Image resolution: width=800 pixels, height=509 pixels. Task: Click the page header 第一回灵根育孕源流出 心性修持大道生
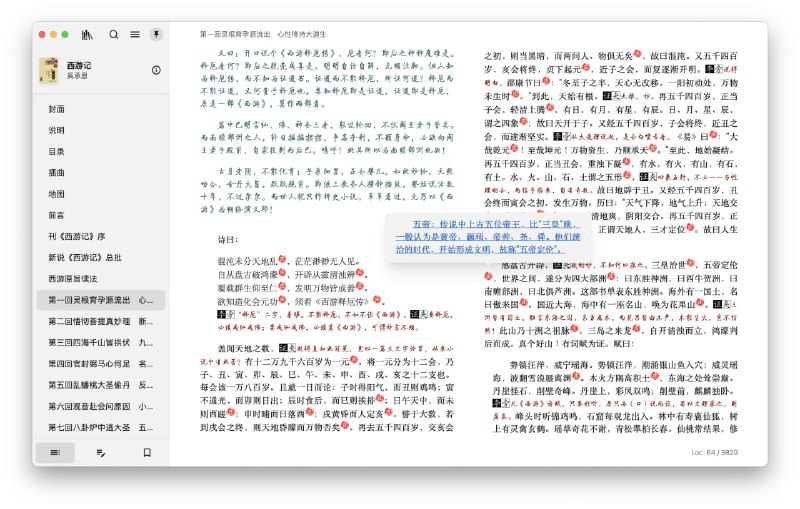click(x=263, y=34)
